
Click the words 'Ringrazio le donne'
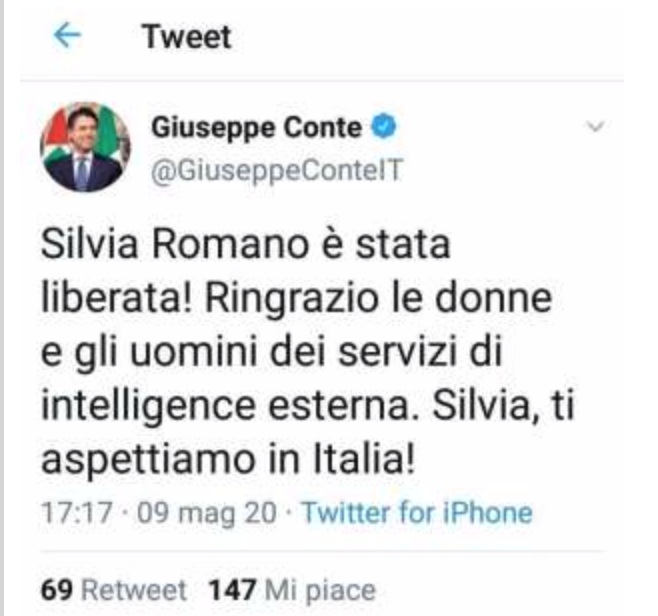click(x=378, y=298)
